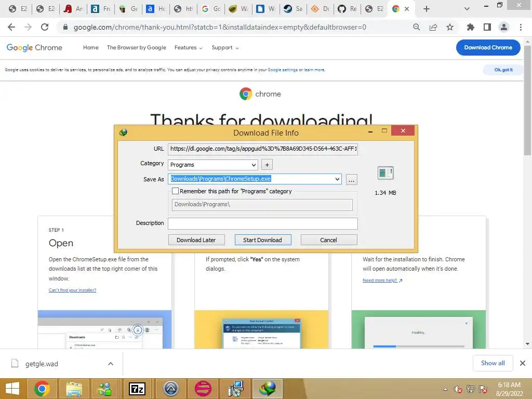
Task: Show hidden system tray icons
Action: click(x=445, y=389)
